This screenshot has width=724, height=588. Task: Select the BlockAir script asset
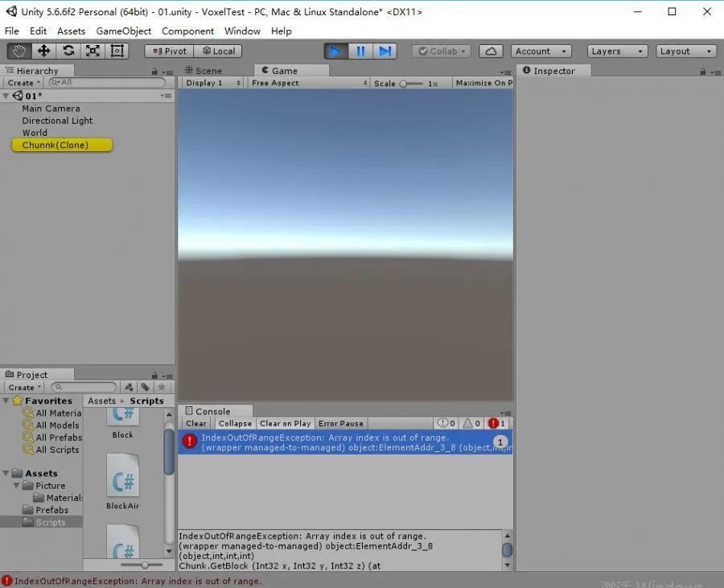[x=123, y=482]
